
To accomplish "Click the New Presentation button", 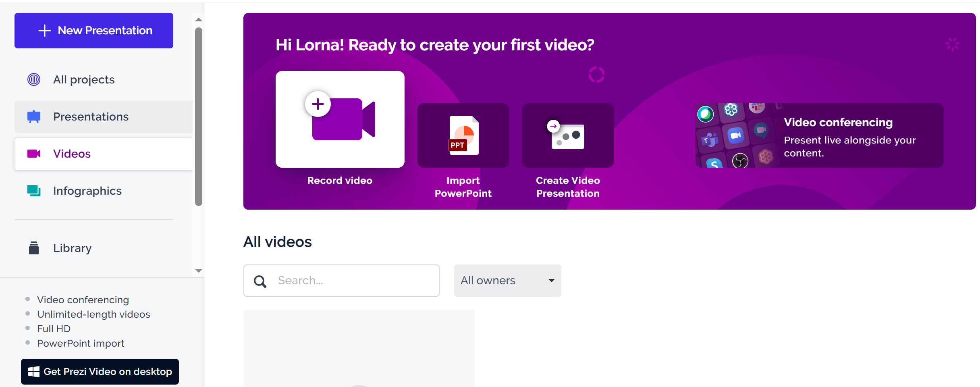I will pos(94,31).
